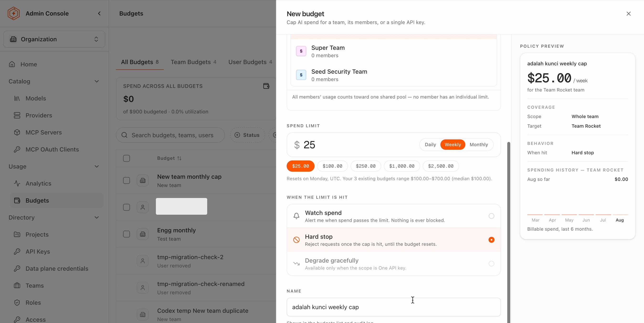The image size is (644, 323).
Task: Click wallet icon in spend summary card
Action: pos(266,86)
